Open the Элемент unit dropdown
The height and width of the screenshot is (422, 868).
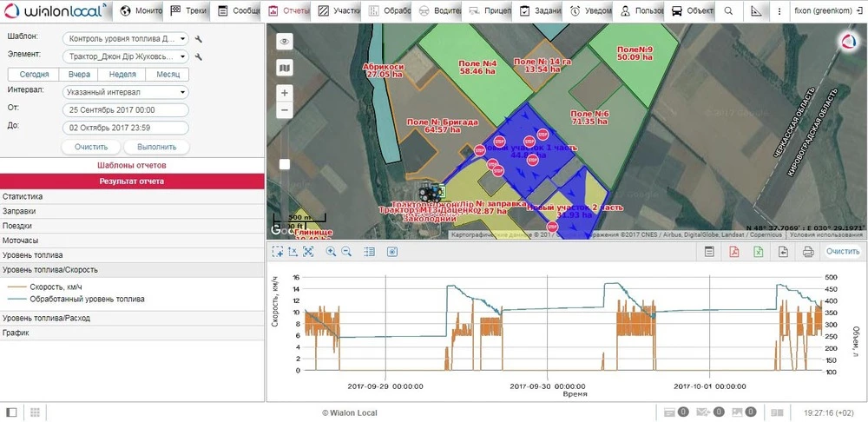(x=126, y=56)
